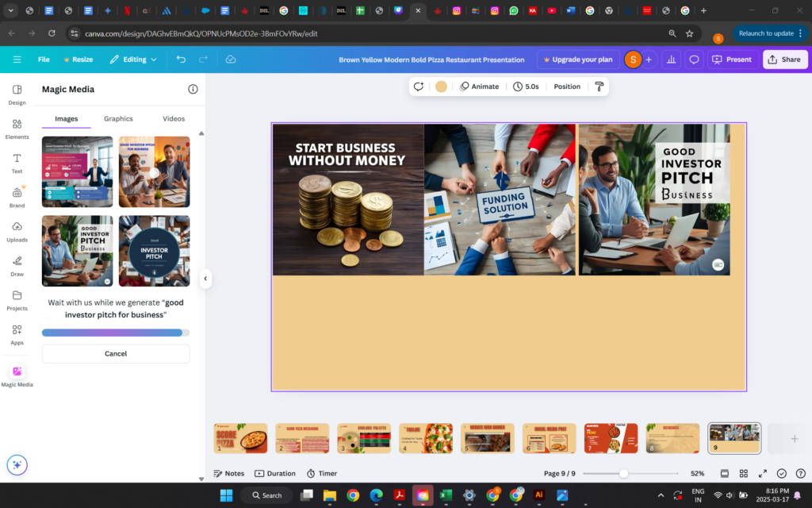Cancel the image generation

click(x=116, y=353)
